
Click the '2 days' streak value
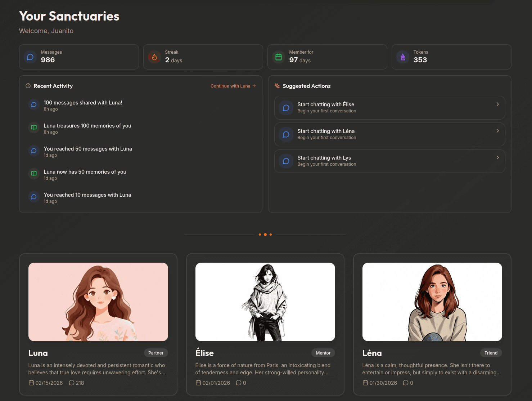click(x=173, y=60)
